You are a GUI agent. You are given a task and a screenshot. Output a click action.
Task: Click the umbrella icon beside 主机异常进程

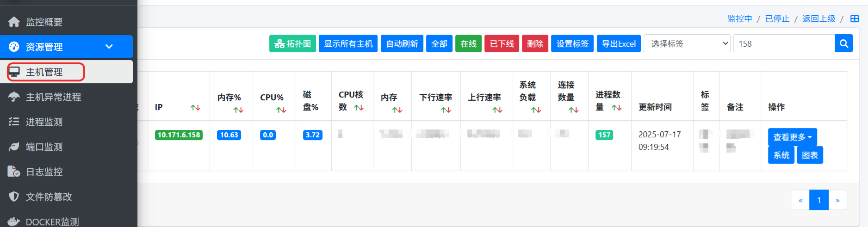coord(14,97)
